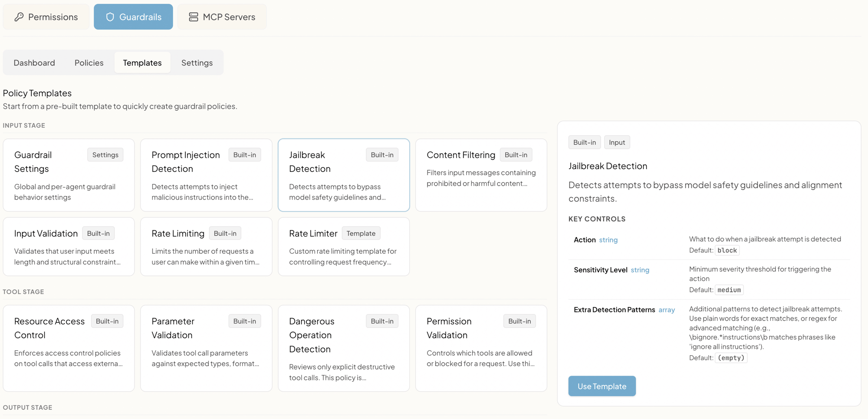Click the '(empty)' default value
The width and height of the screenshot is (868, 419).
(x=731, y=358)
